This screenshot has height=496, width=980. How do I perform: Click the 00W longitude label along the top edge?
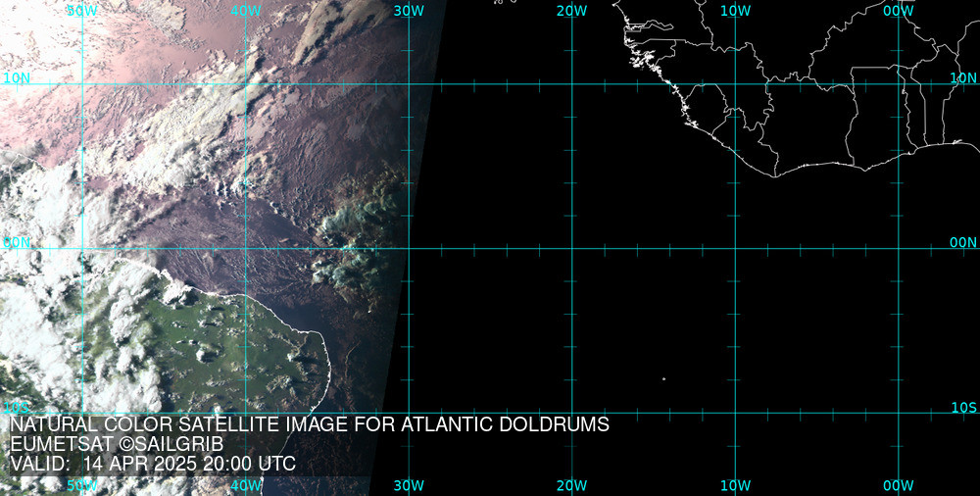click(x=898, y=11)
